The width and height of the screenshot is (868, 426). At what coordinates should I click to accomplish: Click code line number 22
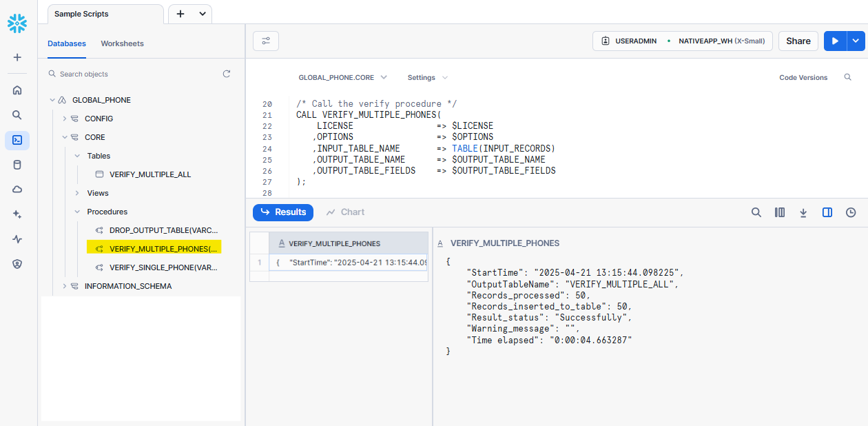pyautogui.click(x=267, y=126)
